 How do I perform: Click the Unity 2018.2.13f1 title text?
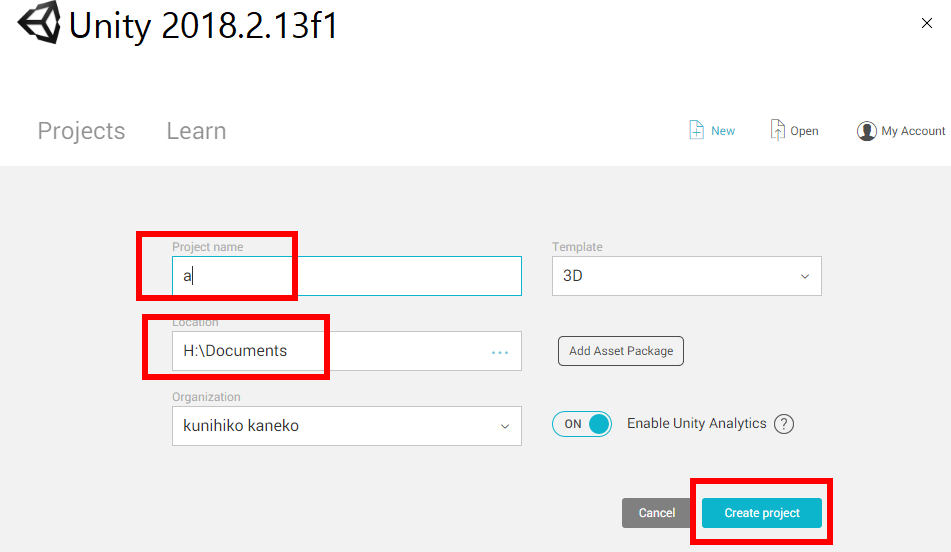pyautogui.click(x=203, y=25)
